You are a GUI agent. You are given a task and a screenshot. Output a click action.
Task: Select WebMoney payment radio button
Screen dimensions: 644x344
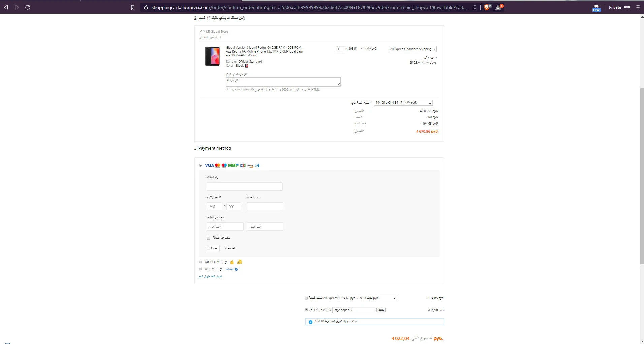tap(200, 269)
